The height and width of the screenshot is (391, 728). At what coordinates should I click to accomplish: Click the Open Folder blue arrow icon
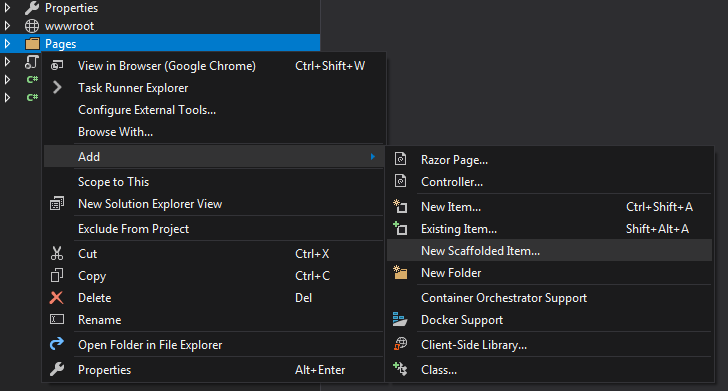(57, 344)
